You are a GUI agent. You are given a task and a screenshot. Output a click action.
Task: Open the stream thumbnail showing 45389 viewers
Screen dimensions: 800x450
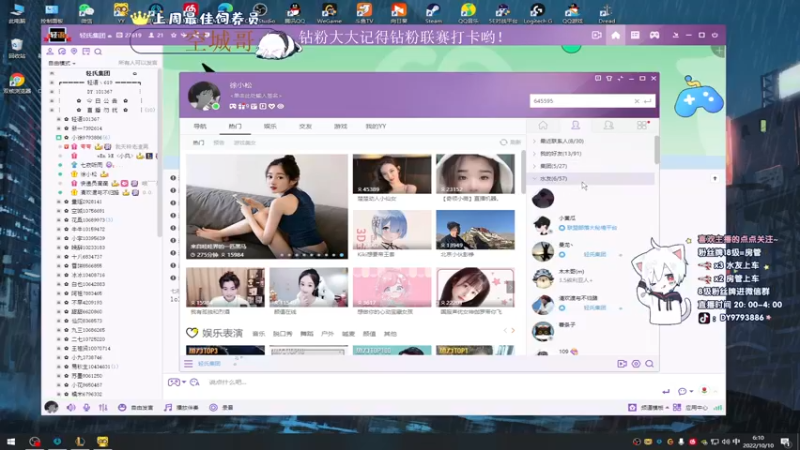click(x=392, y=174)
